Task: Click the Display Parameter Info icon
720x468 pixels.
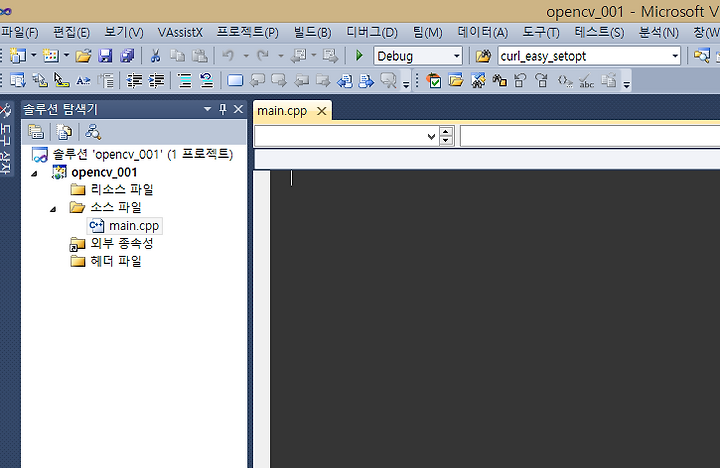Action: coord(40,81)
